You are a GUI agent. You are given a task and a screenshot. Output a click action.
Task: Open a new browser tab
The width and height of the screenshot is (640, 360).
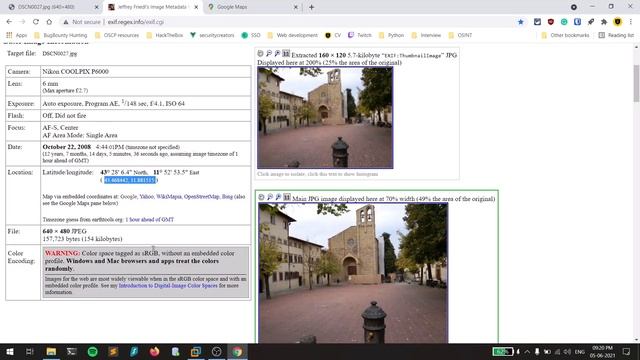point(311,7)
